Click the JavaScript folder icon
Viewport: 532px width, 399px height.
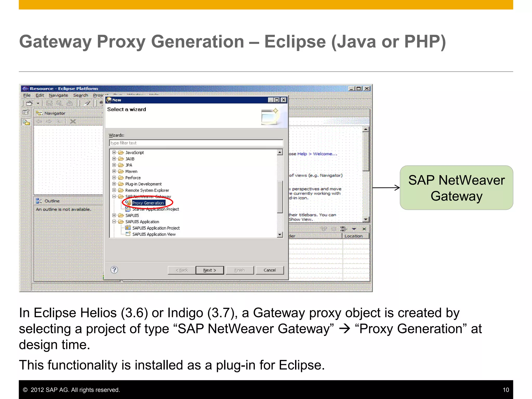121,152
